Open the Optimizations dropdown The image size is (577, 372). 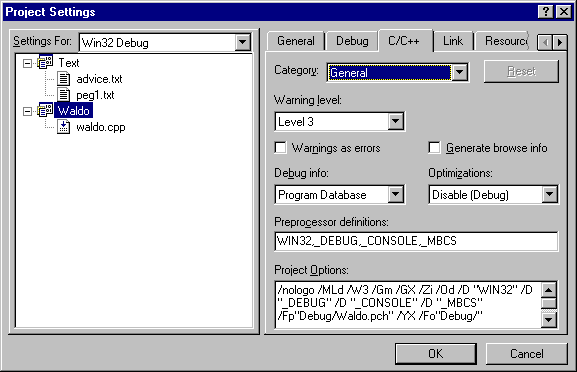pos(549,194)
